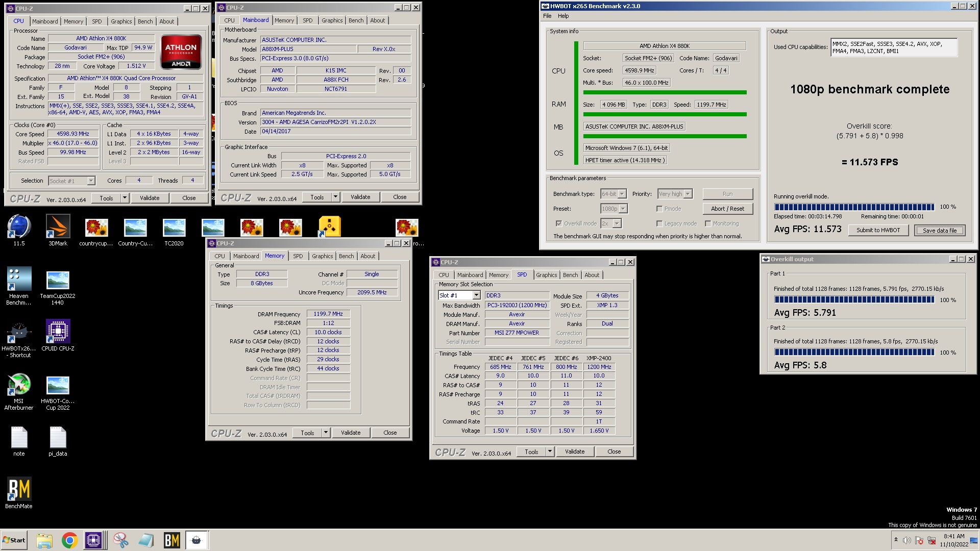Expand Tools dropdown arrow in Mainboard window
This screenshot has width=980, height=551.
click(335, 197)
